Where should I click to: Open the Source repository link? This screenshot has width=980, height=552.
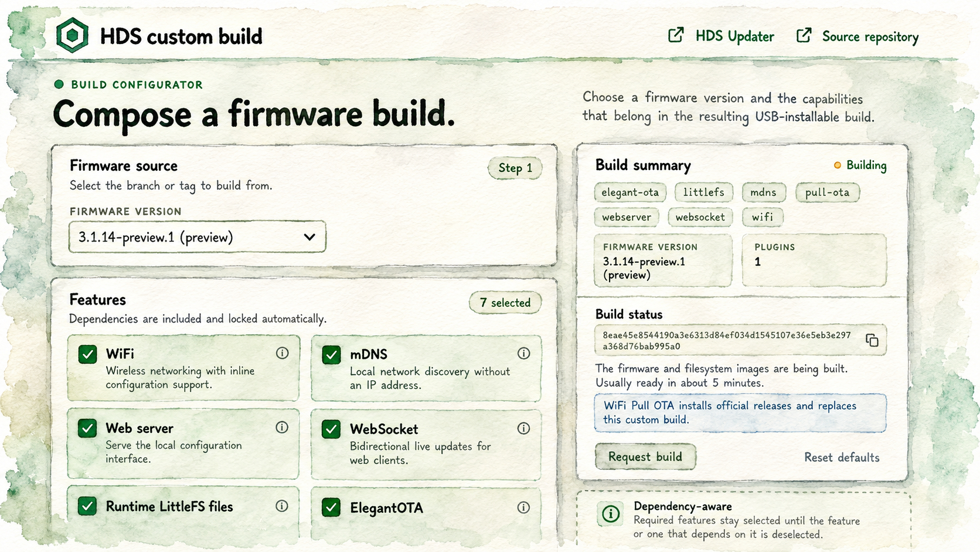pos(857,36)
